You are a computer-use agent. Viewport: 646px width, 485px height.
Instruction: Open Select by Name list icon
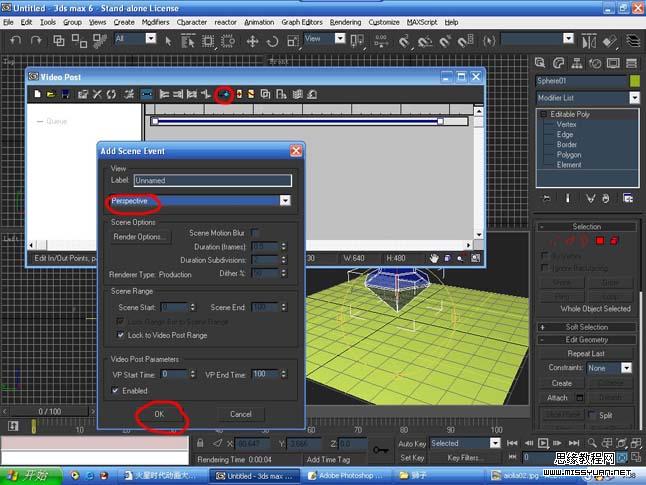pos(188,41)
